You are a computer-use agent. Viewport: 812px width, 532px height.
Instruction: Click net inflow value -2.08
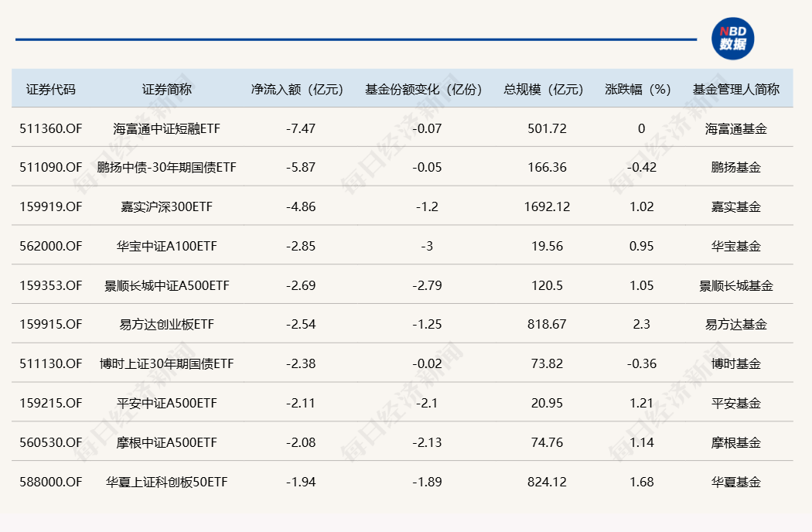coord(300,442)
